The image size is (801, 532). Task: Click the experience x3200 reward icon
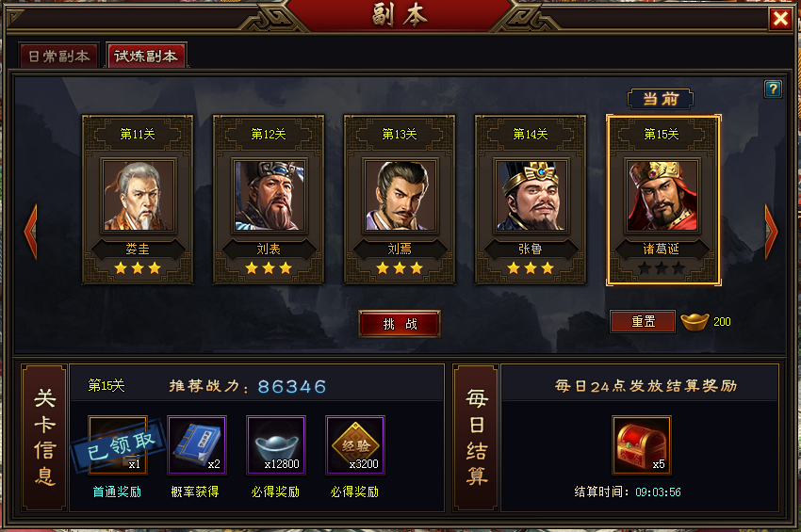355,445
